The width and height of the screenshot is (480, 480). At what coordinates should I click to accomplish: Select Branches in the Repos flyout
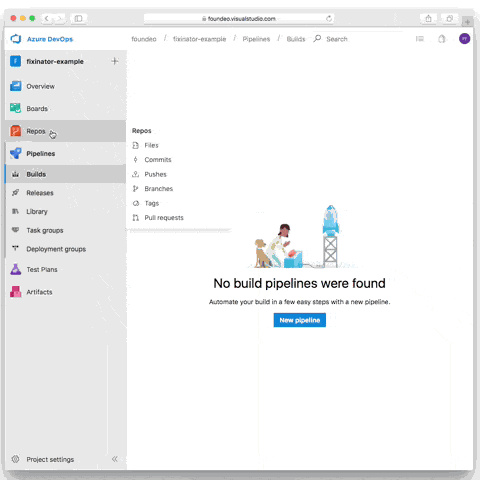tap(159, 189)
